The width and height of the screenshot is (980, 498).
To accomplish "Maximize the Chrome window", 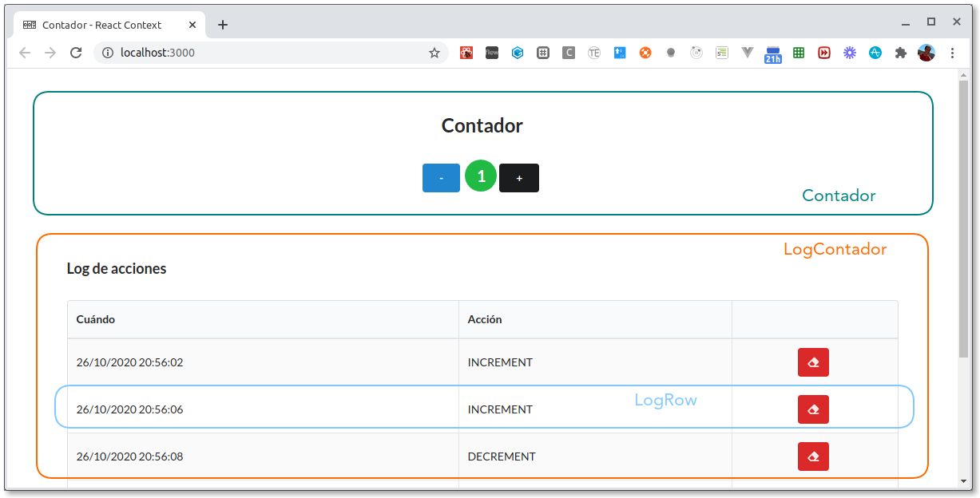I will pyautogui.click(x=931, y=22).
